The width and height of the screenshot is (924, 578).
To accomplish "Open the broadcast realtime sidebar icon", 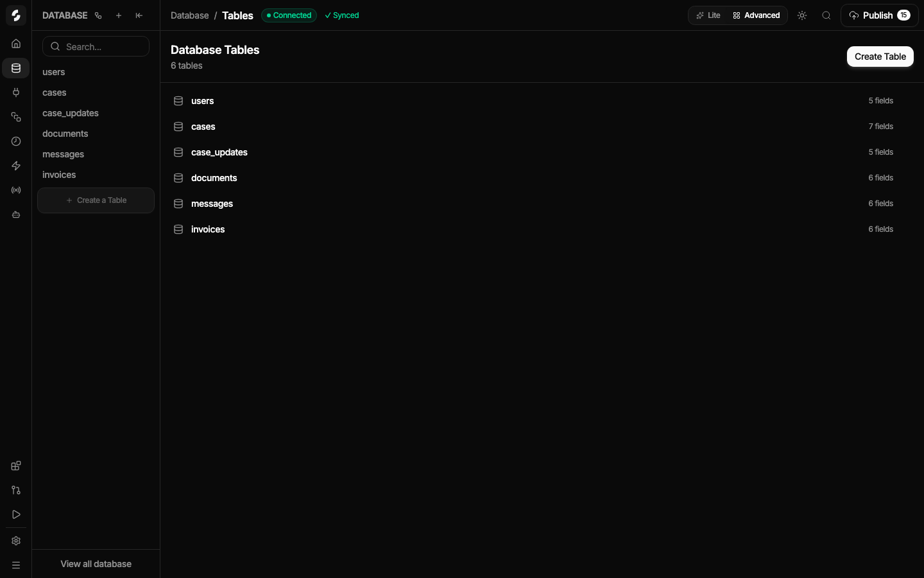I will click(x=16, y=190).
